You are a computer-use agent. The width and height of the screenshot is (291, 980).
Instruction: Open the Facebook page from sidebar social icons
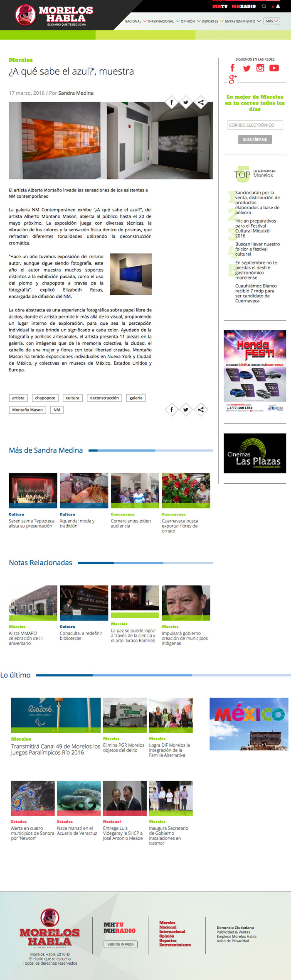pos(232,68)
